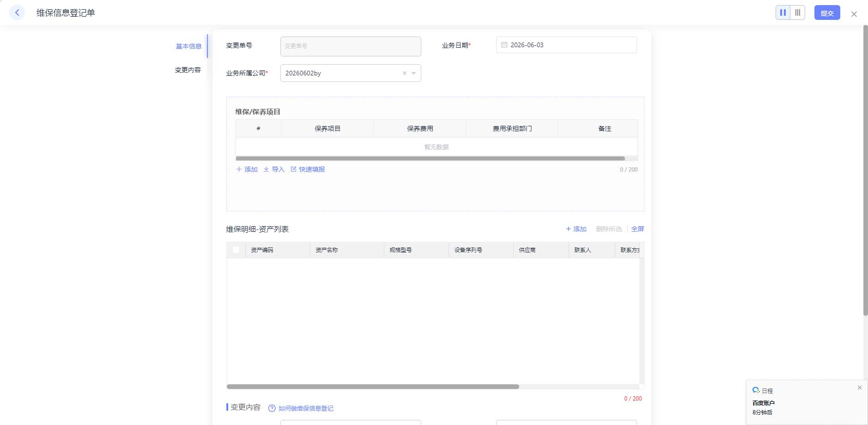Click 资产名称 column header
The height and width of the screenshot is (425, 868).
tap(347, 250)
